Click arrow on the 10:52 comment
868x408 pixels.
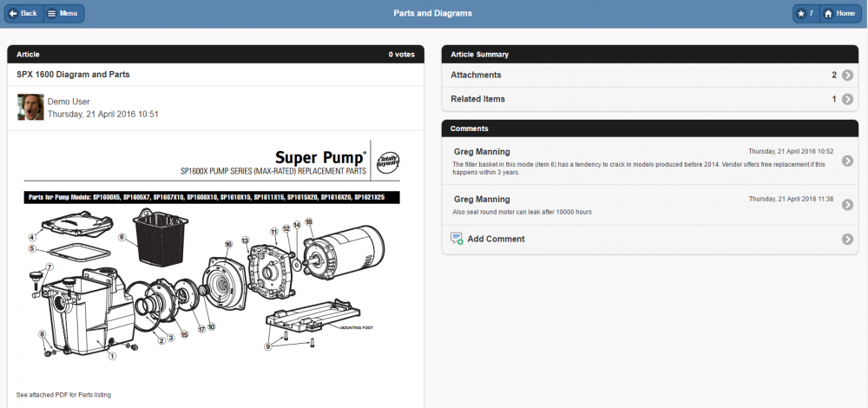pos(847,161)
